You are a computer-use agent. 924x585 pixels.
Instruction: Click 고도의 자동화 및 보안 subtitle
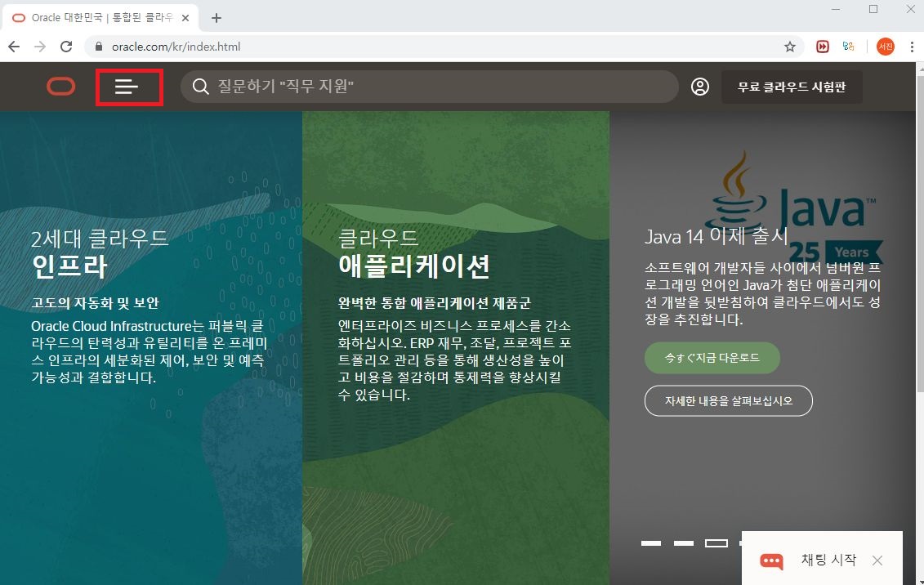95,303
